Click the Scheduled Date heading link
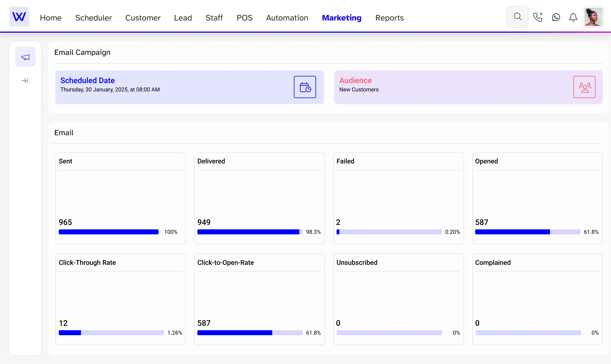This screenshot has width=611, height=364. coord(87,80)
